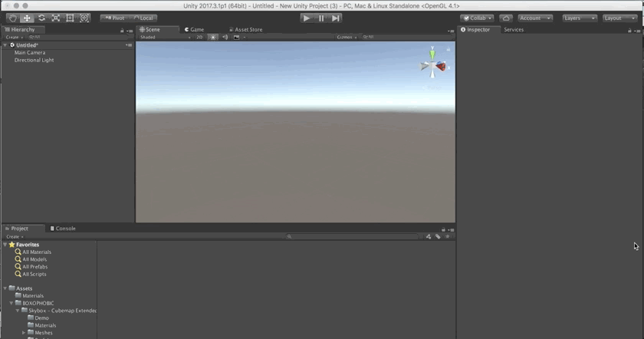644x339 pixels.
Task: Switch to the Asset Store tab
Action: pos(245,30)
